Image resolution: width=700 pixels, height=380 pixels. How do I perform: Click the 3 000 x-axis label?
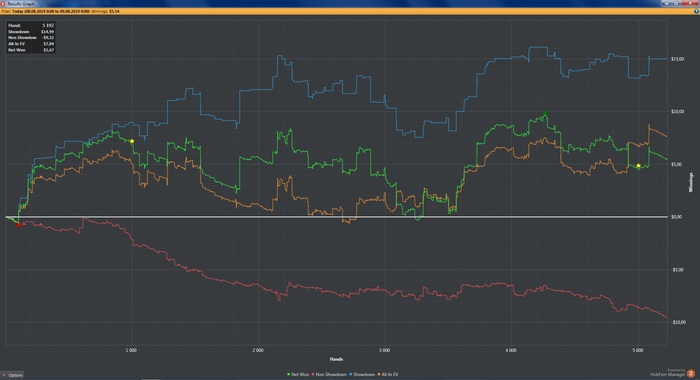(x=384, y=351)
